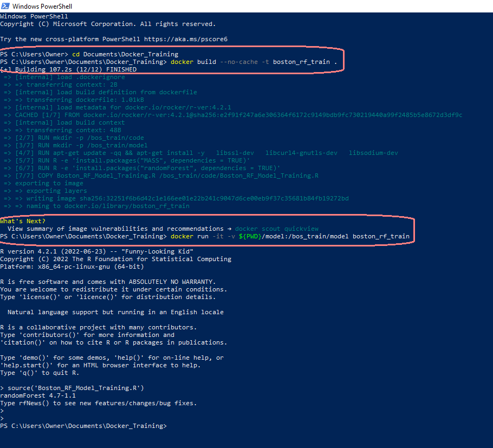Click the Windows PowerShell window title text
Screen dimensions: 493x448
tap(42, 7)
